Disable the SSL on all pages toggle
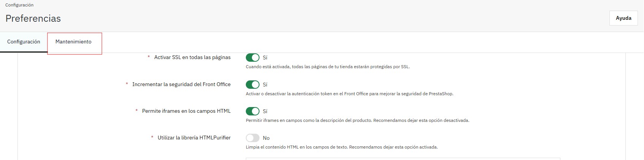The image size is (644, 160). [253, 58]
